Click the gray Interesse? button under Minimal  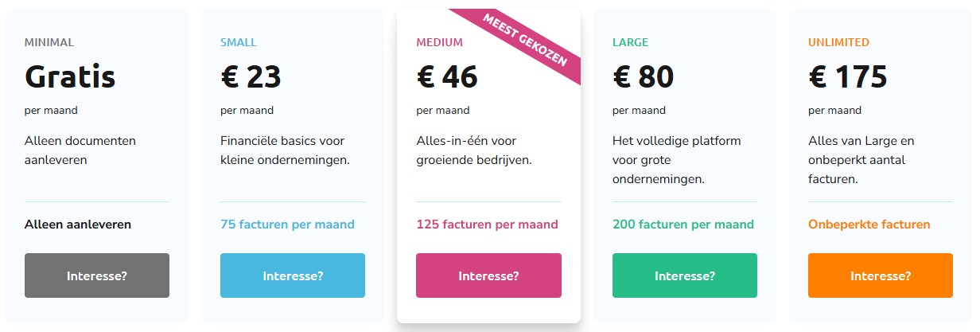pos(97,275)
